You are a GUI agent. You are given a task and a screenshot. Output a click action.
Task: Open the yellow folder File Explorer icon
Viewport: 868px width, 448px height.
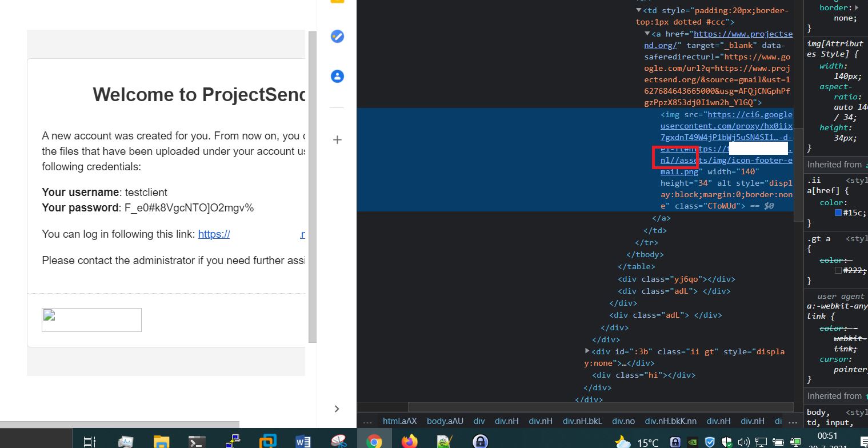(161, 441)
